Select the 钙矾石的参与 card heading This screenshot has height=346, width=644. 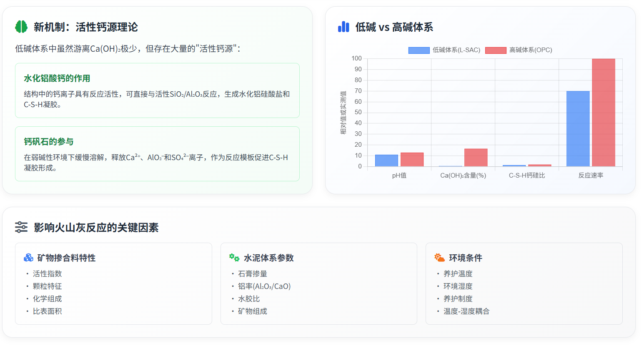point(49,142)
